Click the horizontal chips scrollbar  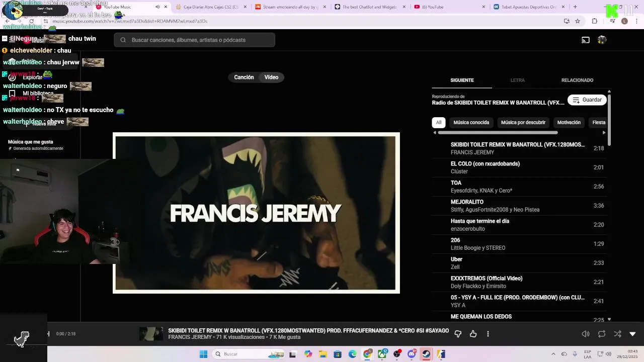click(x=498, y=133)
